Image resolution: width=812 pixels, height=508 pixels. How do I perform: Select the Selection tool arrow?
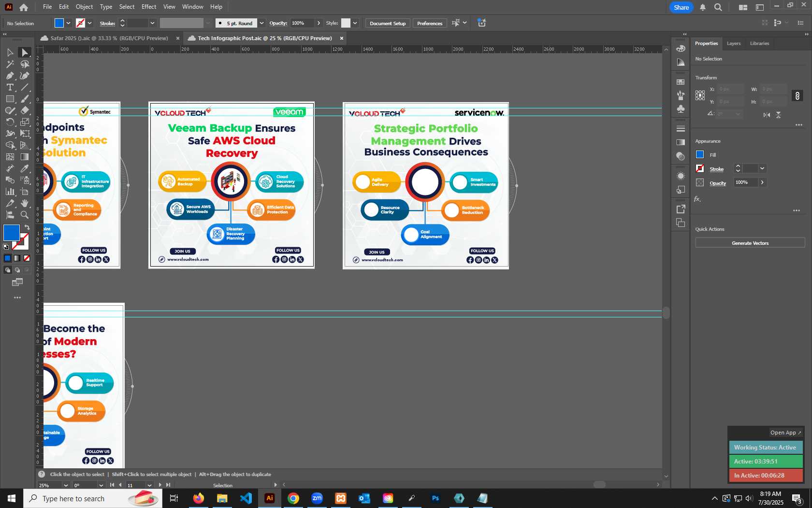(x=10, y=52)
